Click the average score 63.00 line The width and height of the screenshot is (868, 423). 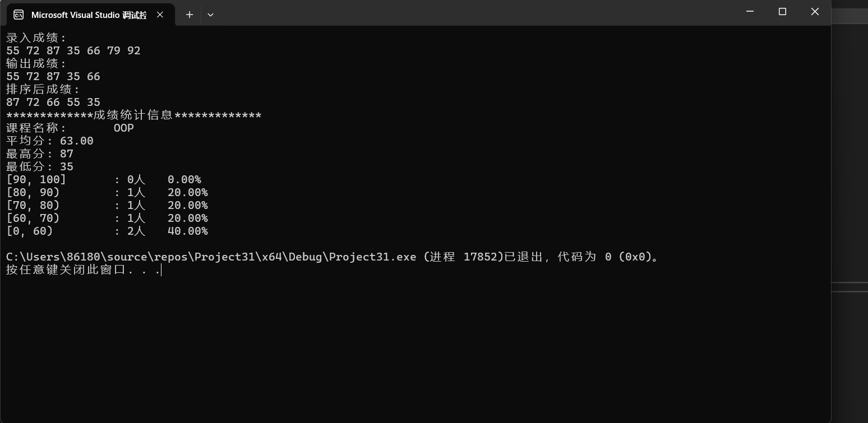tap(49, 141)
